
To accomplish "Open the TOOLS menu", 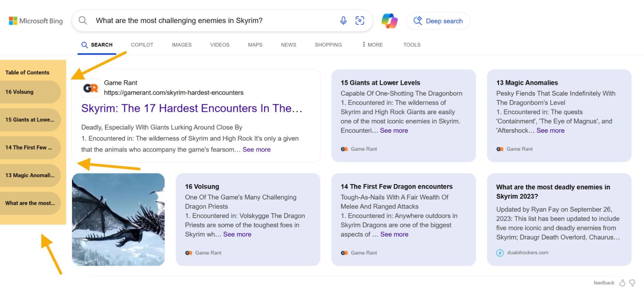I will click(x=411, y=45).
